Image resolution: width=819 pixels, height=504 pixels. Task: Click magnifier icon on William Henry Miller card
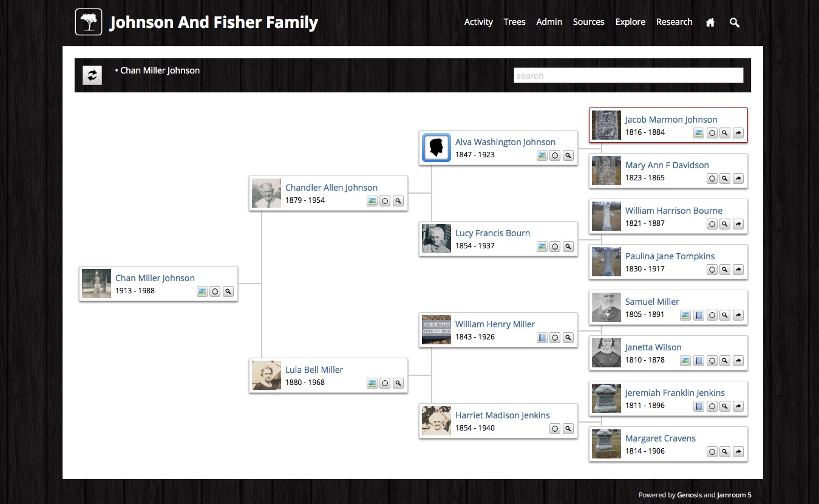568,338
